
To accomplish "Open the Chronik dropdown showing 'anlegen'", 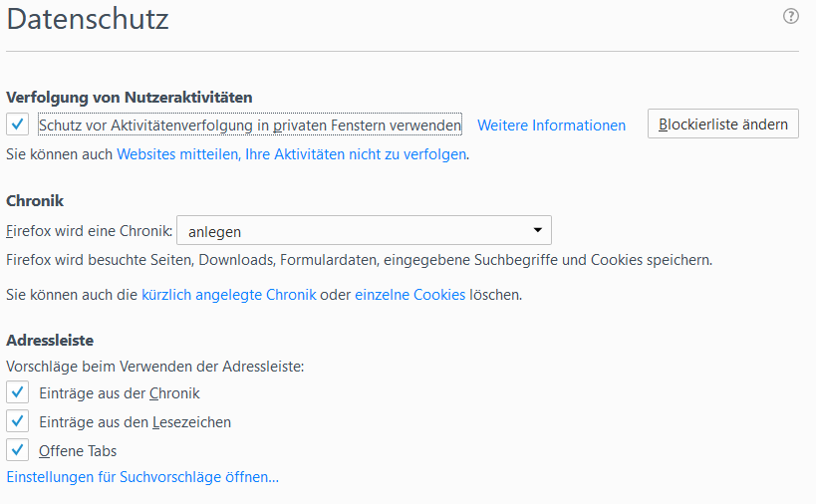I will pos(363,231).
